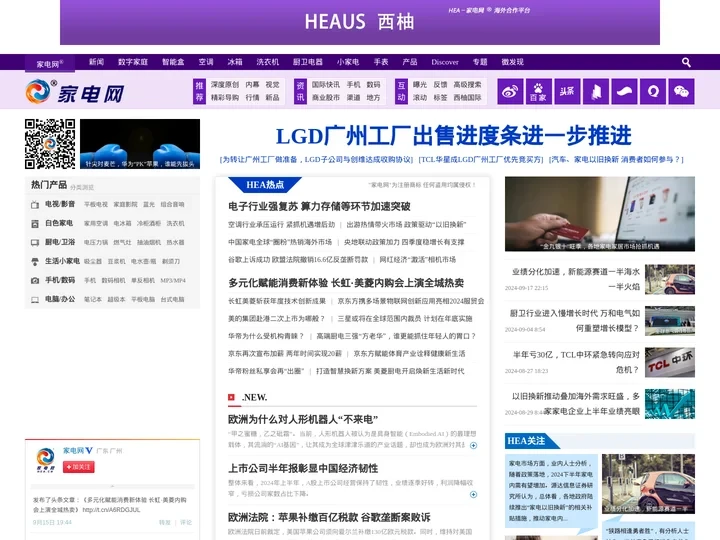Open headline LGD广州工厂出售进度条进一步推进

(x=453, y=135)
